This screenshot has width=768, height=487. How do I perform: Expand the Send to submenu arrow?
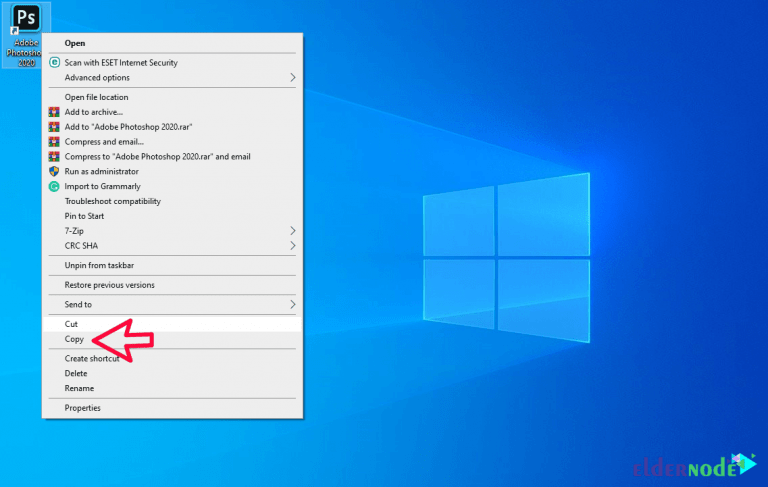[x=292, y=304]
